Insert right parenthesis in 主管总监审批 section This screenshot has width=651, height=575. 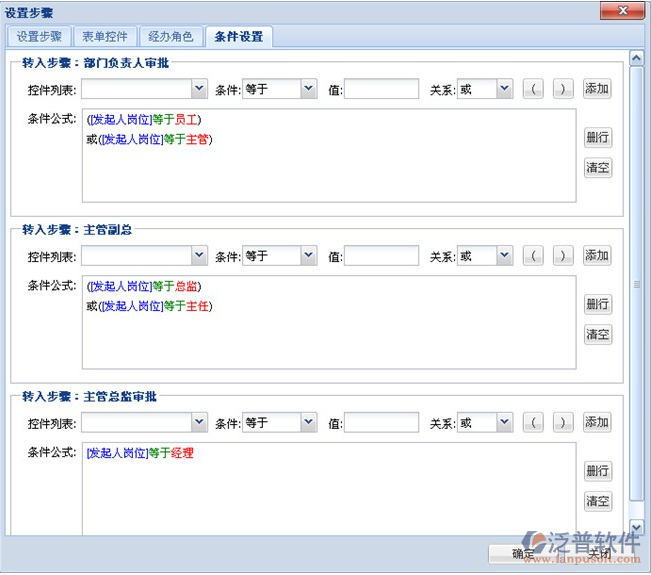coord(563,423)
